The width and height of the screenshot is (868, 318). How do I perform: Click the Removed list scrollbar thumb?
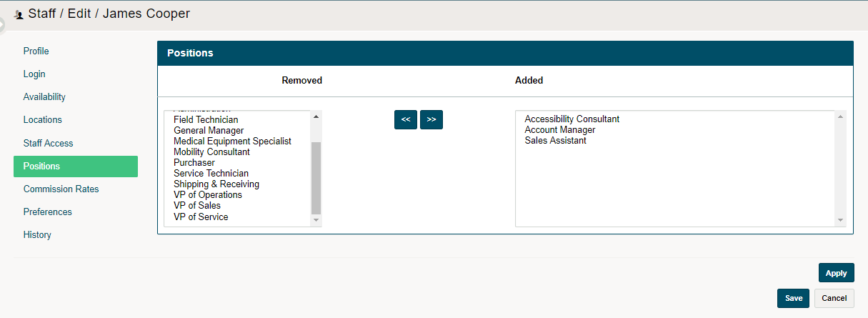tap(316, 178)
